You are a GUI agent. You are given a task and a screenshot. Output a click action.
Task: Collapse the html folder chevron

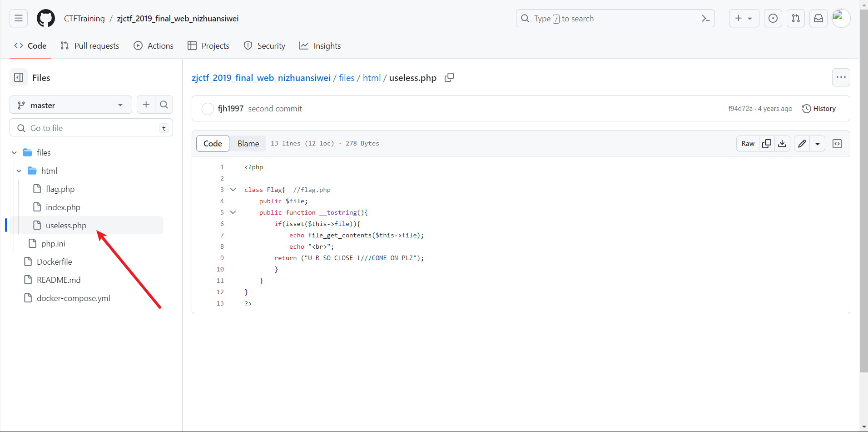point(19,171)
